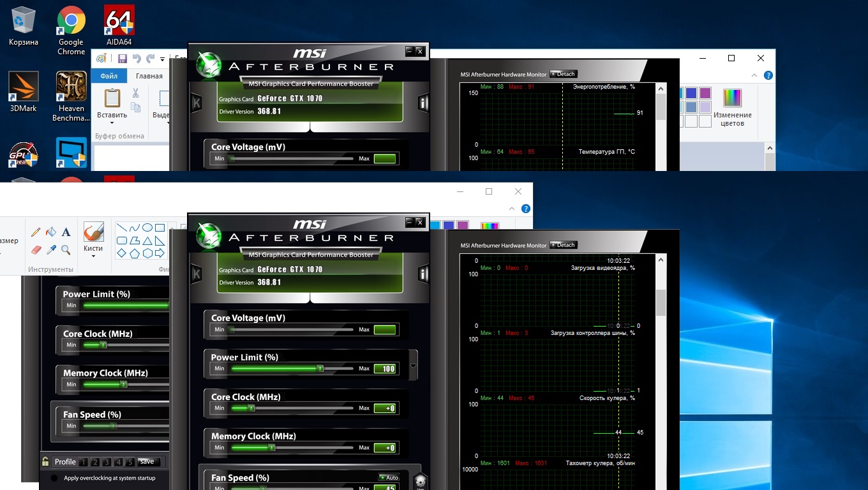Pick the purple swatch in the upper Paint palette
Viewport: 868px width, 490px height.
pos(705,93)
